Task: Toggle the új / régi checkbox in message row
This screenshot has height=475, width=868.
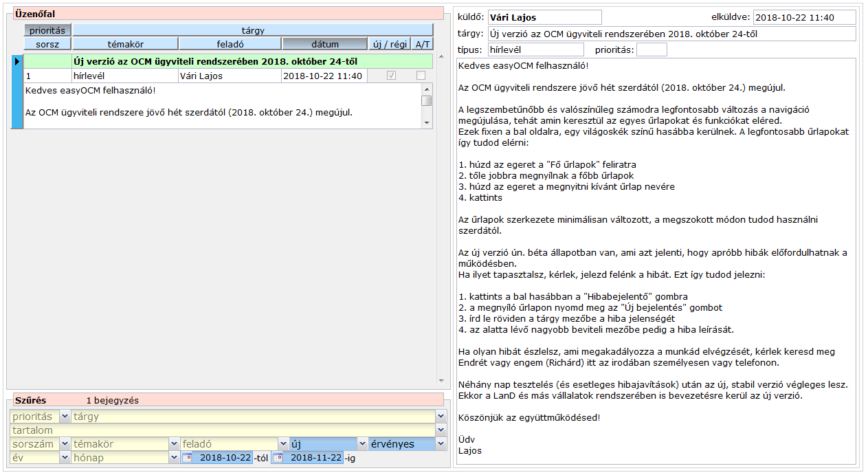Action: [x=391, y=76]
